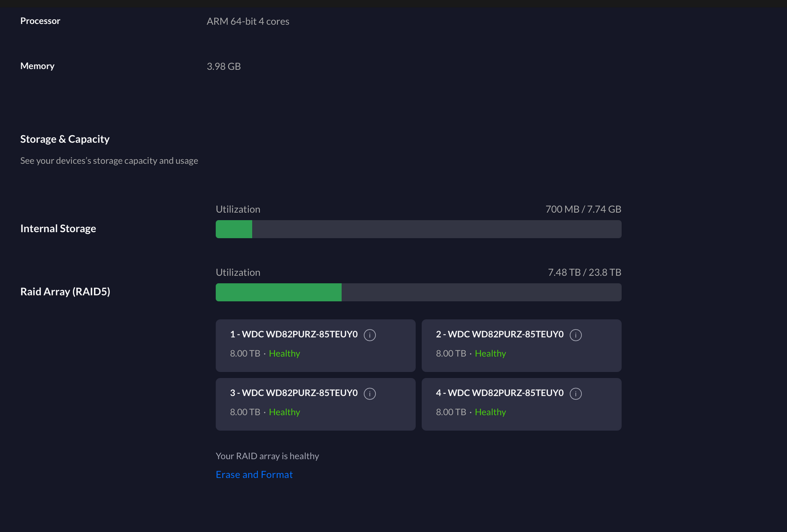
Task: Click the 7.48 TB / 23.8 TB label
Action: click(584, 272)
